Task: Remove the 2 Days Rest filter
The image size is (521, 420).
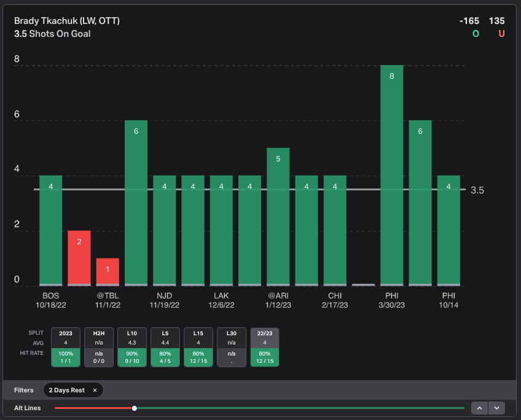Action: (x=95, y=390)
